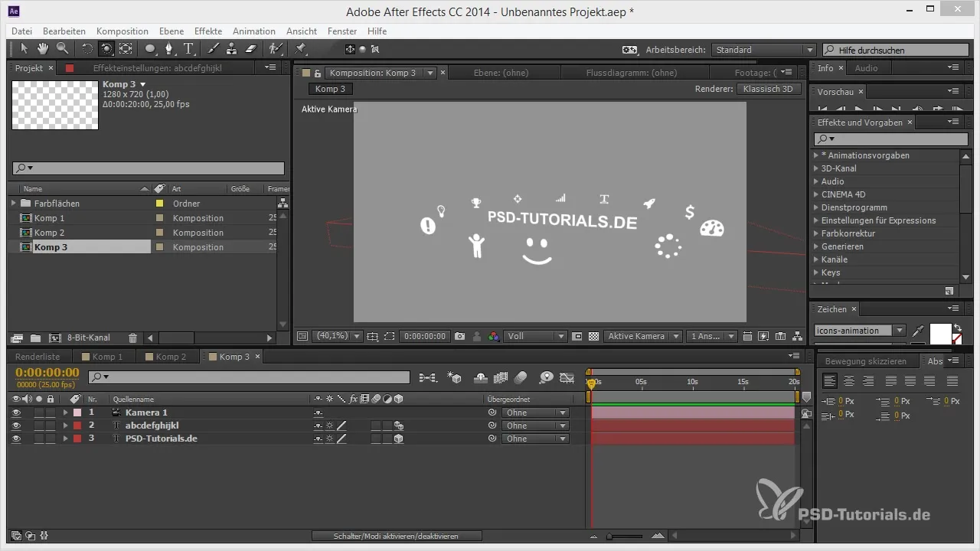Image resolution: width=980 pixels, height=551 pixels.
Task: Click the Schalter/Modi aktivieren/deaktivieren button
Action: (x=397, y=536)
